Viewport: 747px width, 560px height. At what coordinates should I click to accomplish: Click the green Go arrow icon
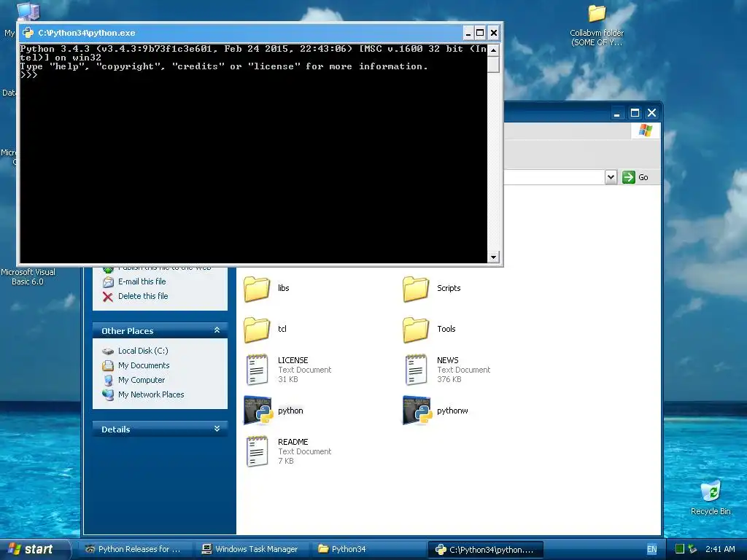pos(628,177)
